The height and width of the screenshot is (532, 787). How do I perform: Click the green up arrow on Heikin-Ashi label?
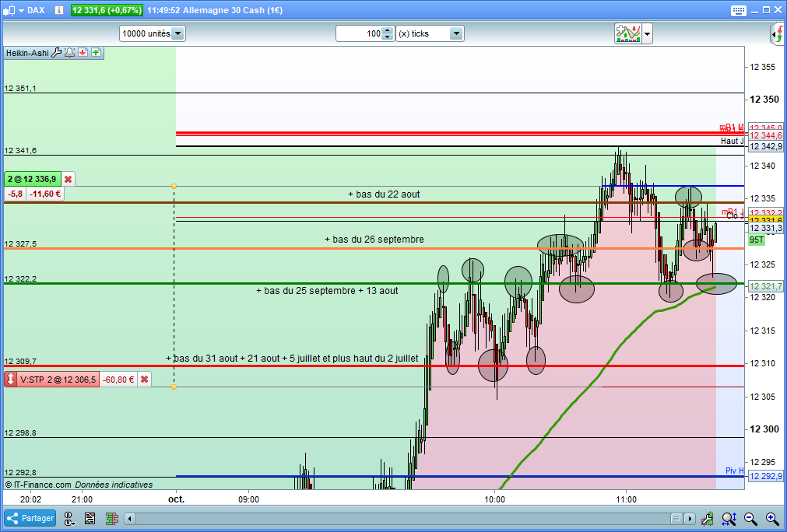pos(96,53)
